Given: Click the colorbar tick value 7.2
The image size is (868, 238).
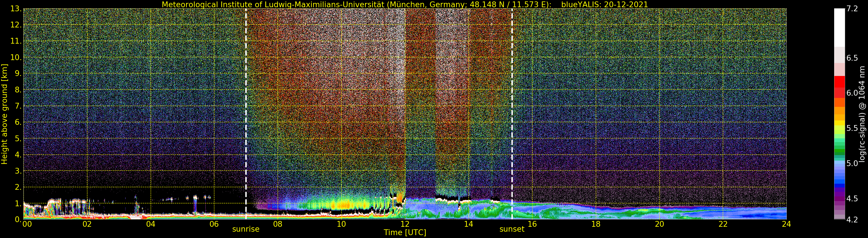Looking at the screenshot, I should tap(852, 9).
